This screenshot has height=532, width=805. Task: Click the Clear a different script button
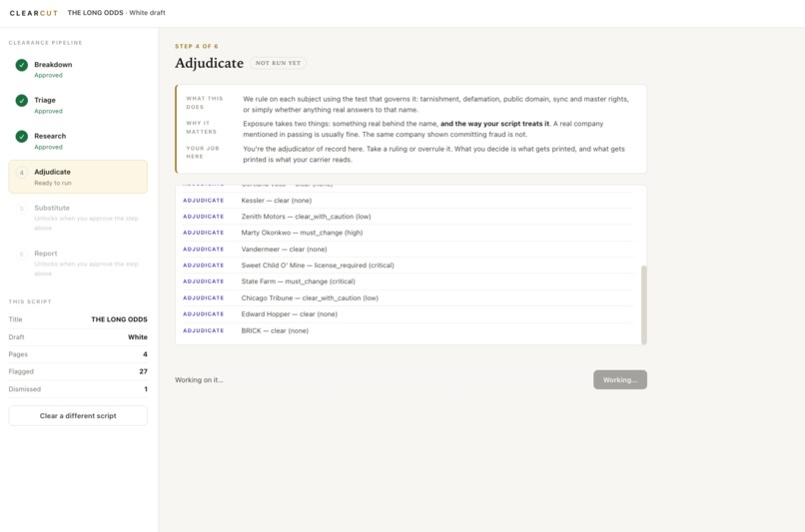click(78, 415)
